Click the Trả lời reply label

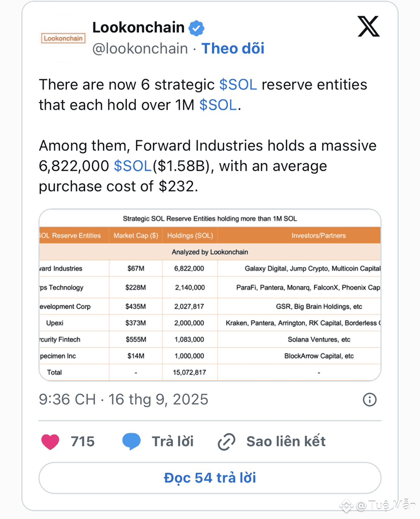point(172,441)
